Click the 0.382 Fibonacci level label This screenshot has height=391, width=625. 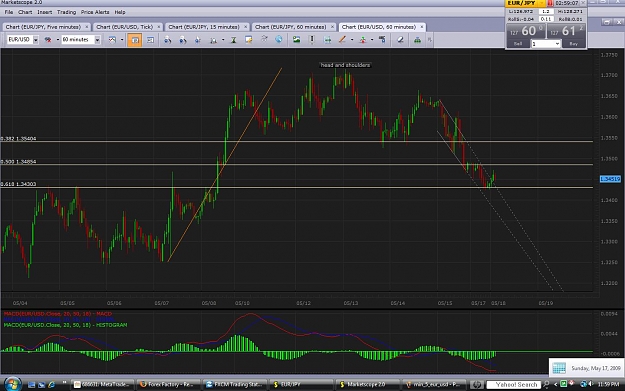pyautogui.click(x=18, y=139)
